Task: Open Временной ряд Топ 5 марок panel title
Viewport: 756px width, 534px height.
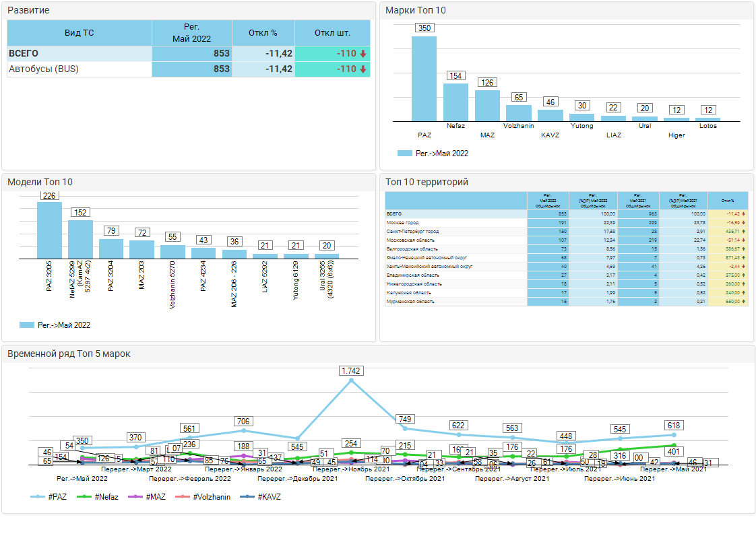Action: [x=69, y=354]
